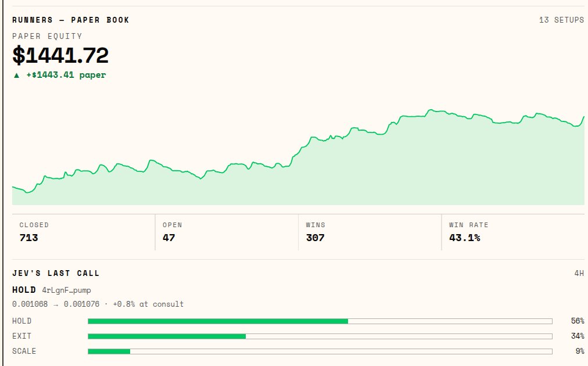The image size is (588, 366).
Task: Click the EXIT probability bar
Action: coord(320,336)
